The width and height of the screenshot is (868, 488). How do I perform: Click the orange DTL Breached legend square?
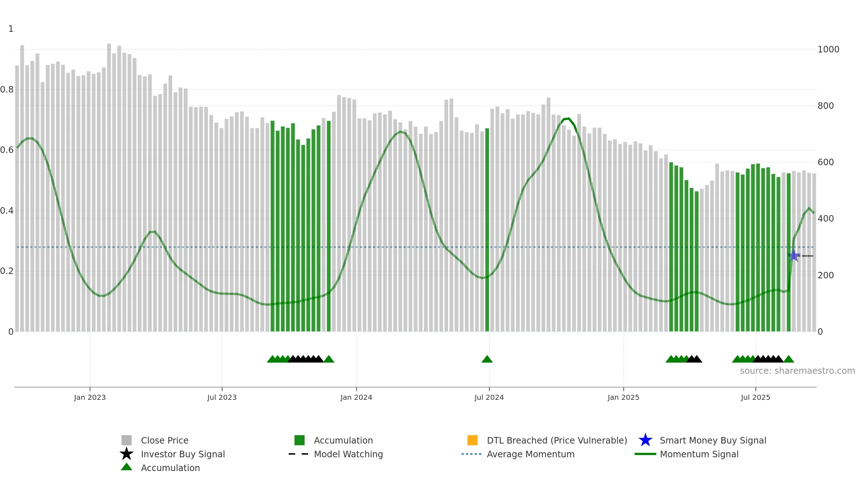(472, 440)
